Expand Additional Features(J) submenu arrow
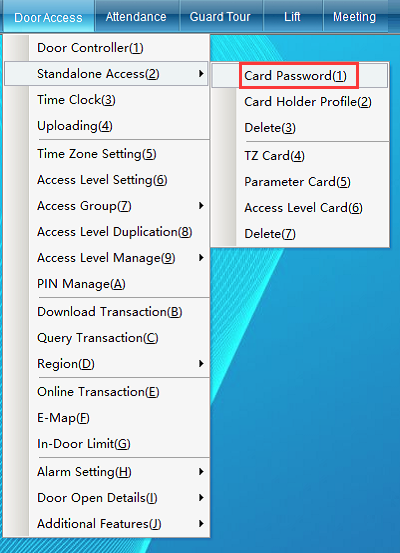400x553 pixels. (201, 524)
